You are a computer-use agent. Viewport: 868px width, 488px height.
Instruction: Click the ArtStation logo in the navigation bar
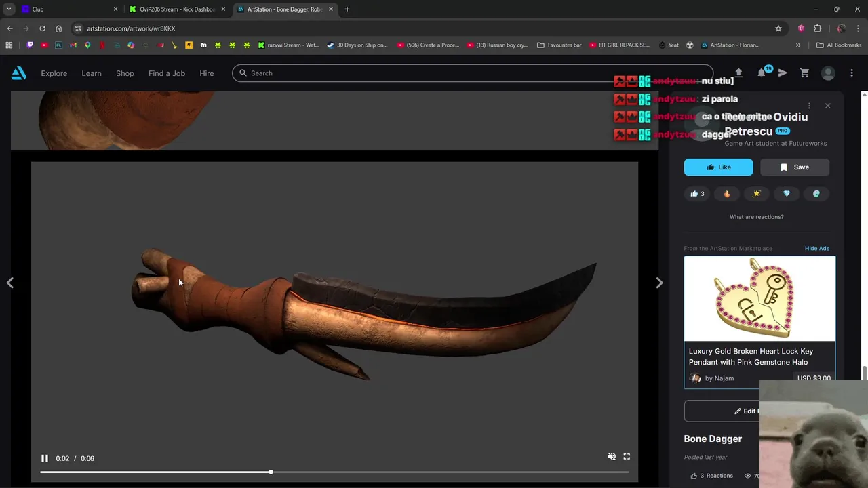click(x=18, y=73)
